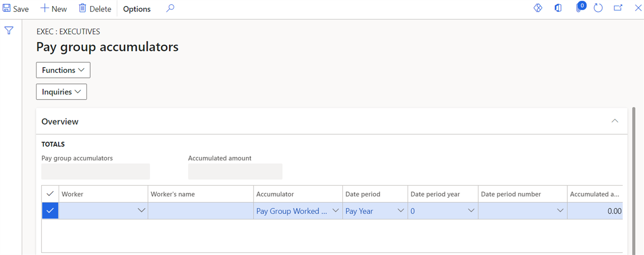Click the Accumulated a... column header

click(x=595, y=194)
